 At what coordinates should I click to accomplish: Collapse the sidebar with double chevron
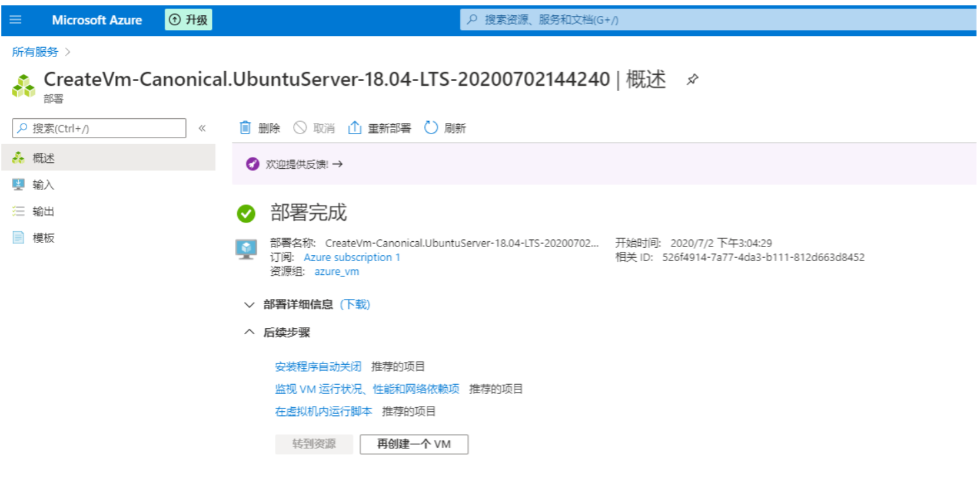tap(203, 128)
